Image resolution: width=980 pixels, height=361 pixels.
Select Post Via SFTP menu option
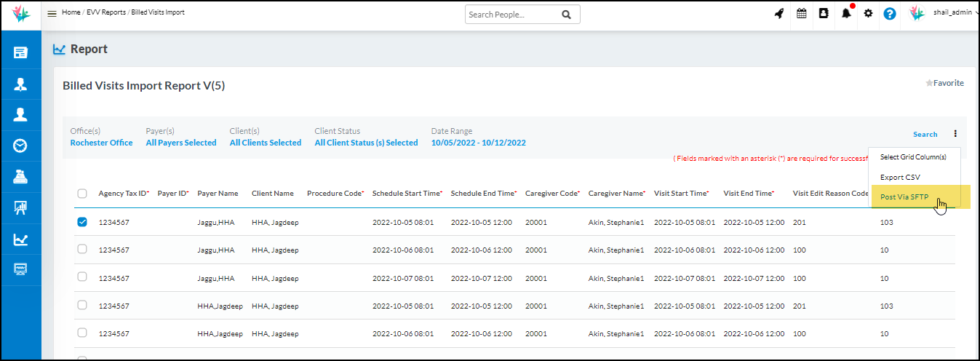pyautogui.click(x=904, y=197)
